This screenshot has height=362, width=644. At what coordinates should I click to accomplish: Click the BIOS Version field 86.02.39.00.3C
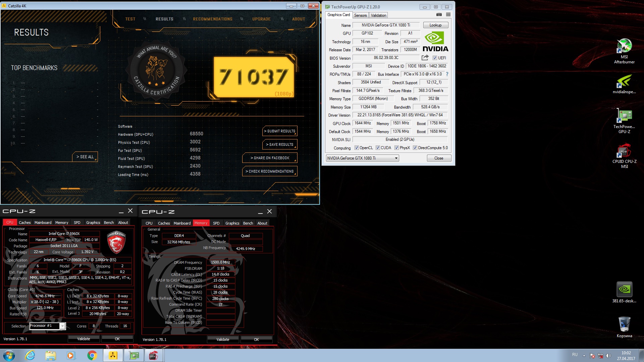click(386, 58)
